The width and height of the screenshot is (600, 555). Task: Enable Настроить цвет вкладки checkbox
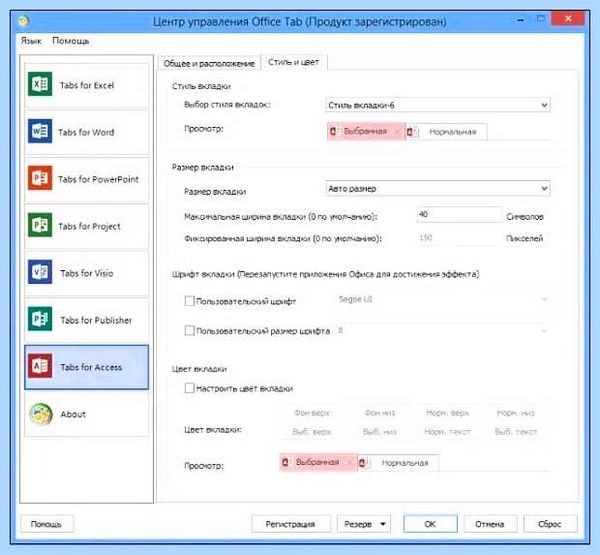click(x=189, y=388)
